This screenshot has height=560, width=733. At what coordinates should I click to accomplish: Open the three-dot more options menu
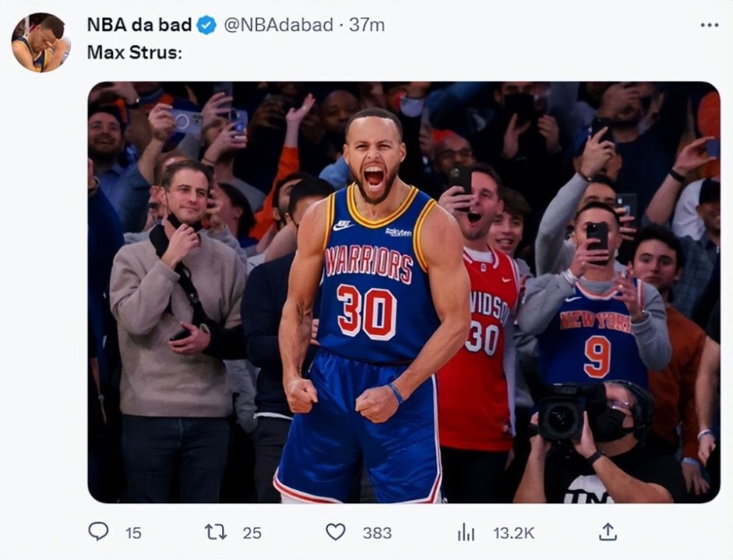click(709, 25)
